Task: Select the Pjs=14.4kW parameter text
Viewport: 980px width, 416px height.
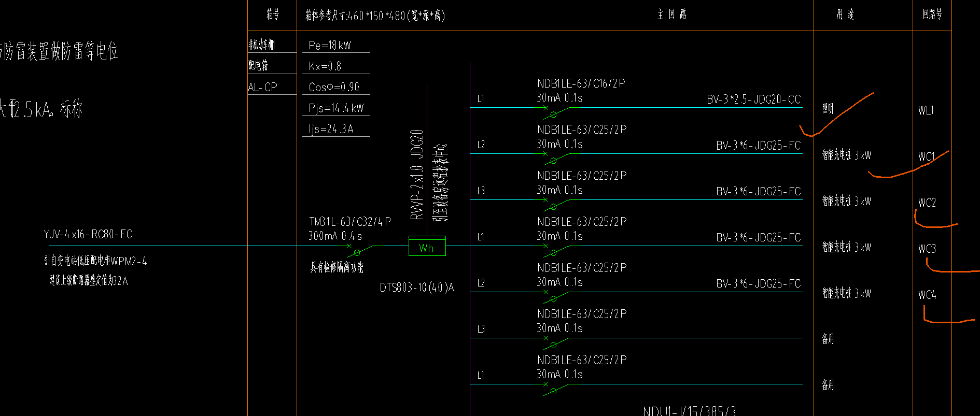Action: [x=336, y=108]
